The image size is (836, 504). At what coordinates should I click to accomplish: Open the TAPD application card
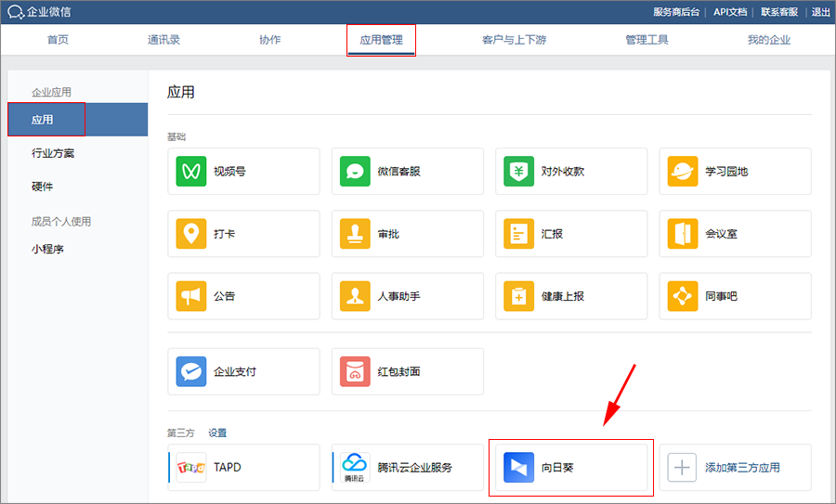(x=243, y=467)
